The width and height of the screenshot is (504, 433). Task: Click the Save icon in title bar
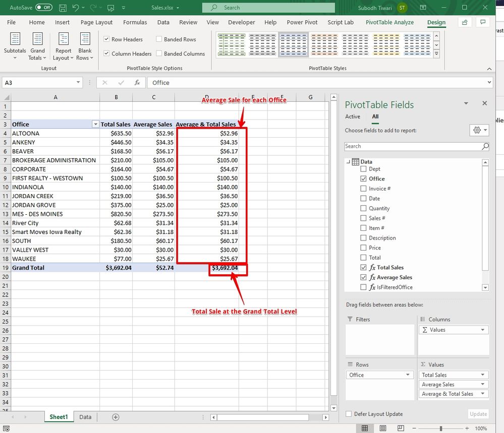63,8
